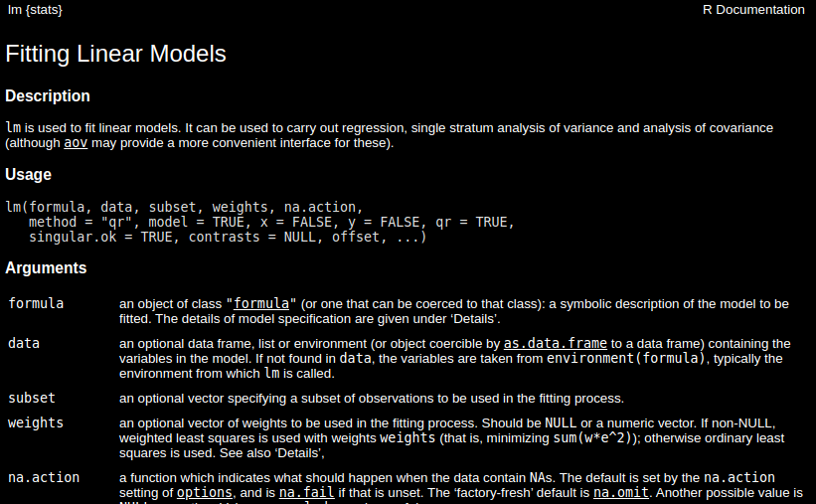Select the subset argument name

32,399
